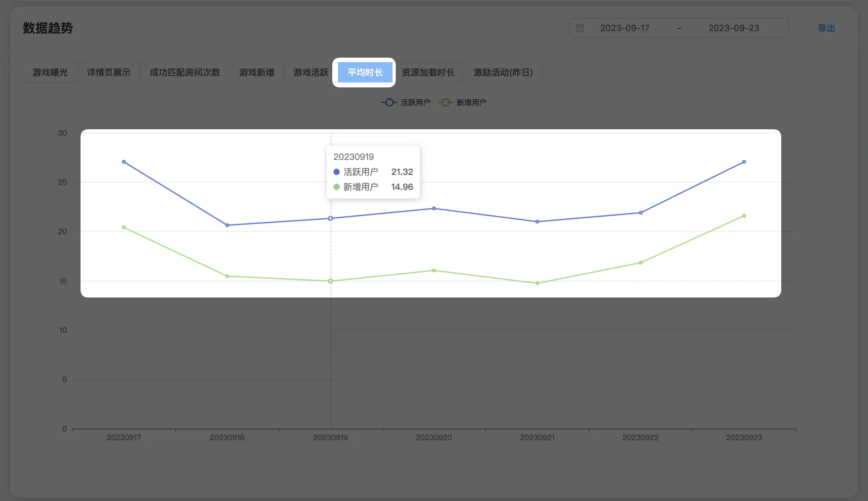Click the end date 2023-09-23 field
The height and width of the screenshot is (501, 868).
[x=734, y=28]
